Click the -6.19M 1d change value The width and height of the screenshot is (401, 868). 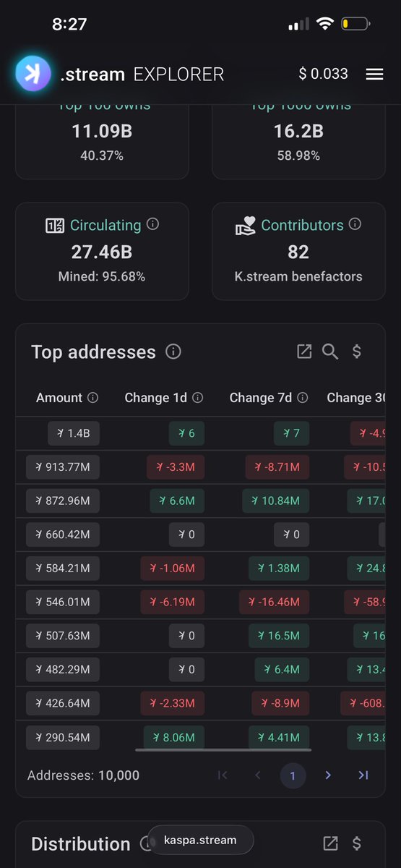coord(173,602)
